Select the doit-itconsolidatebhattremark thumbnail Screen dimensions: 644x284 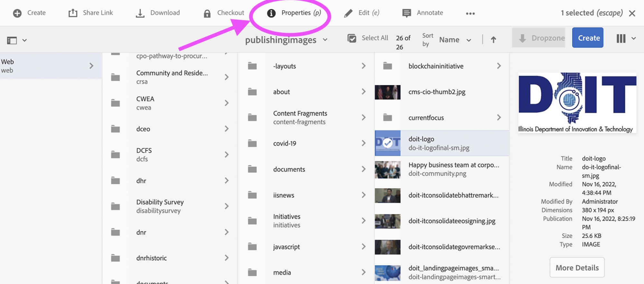[388, 195]
